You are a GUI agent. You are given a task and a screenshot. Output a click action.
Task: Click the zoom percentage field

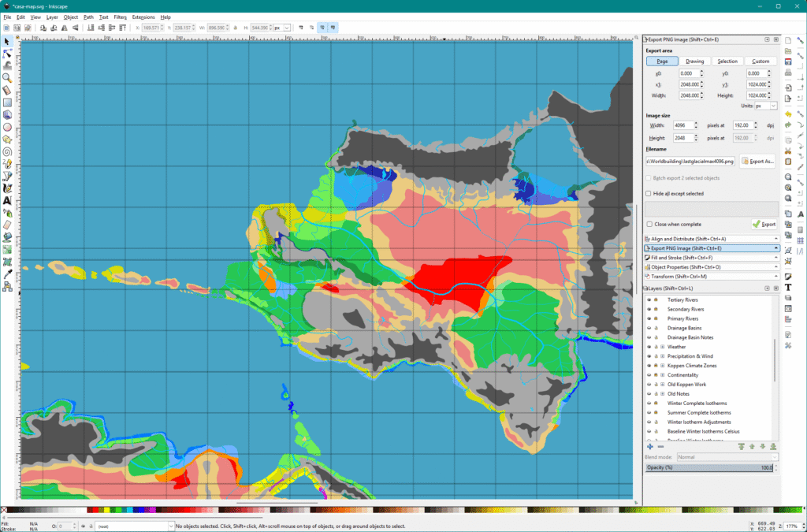click(x=791, y=526)
